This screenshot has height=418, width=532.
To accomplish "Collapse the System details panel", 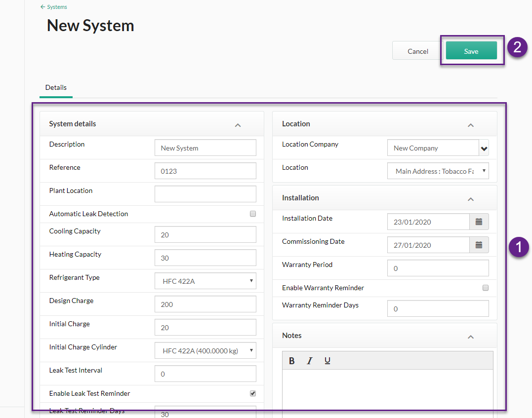I will (238, 125).
